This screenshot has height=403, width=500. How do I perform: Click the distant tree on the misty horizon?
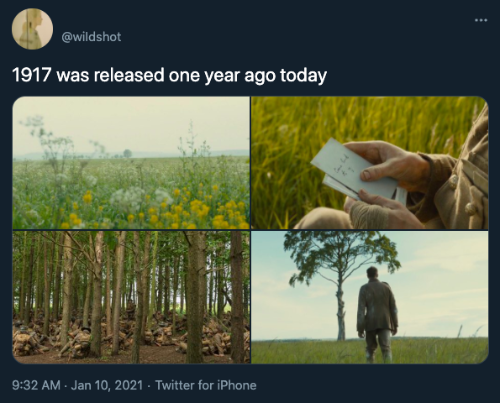(x=127, y=153)
